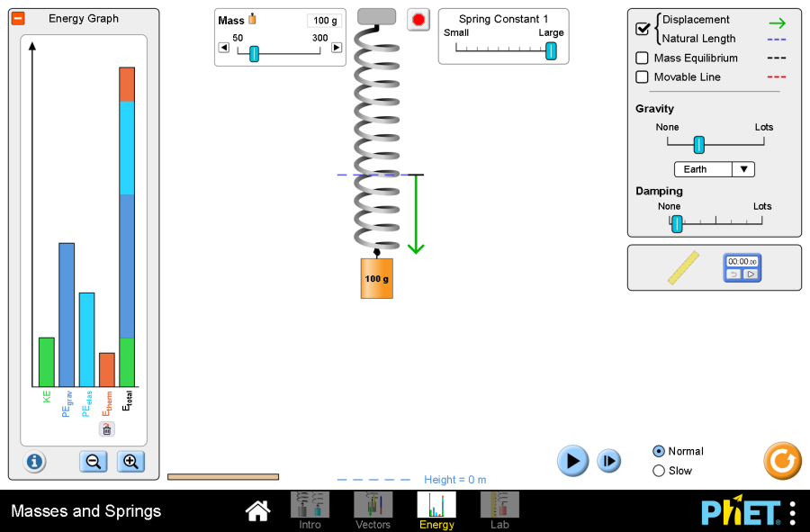Enable the Mass Equilibrium checkbox
This screenshot has height=532, width=810.
(643, 59)
